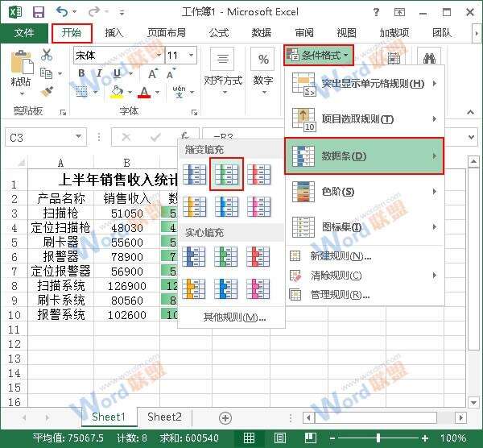Add a new sheet with plus button
This screenshot has width=483, height=448.
coord(225,418)
